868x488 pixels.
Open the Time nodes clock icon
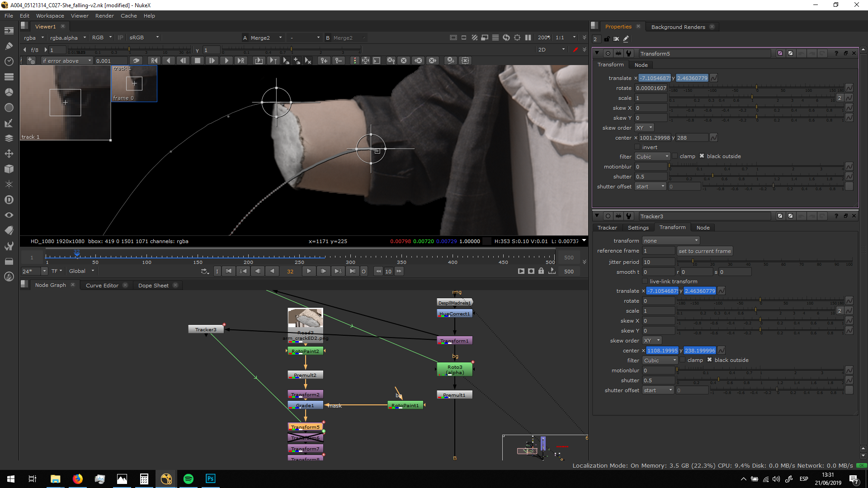pyautogui.click(x=9, y=61)
